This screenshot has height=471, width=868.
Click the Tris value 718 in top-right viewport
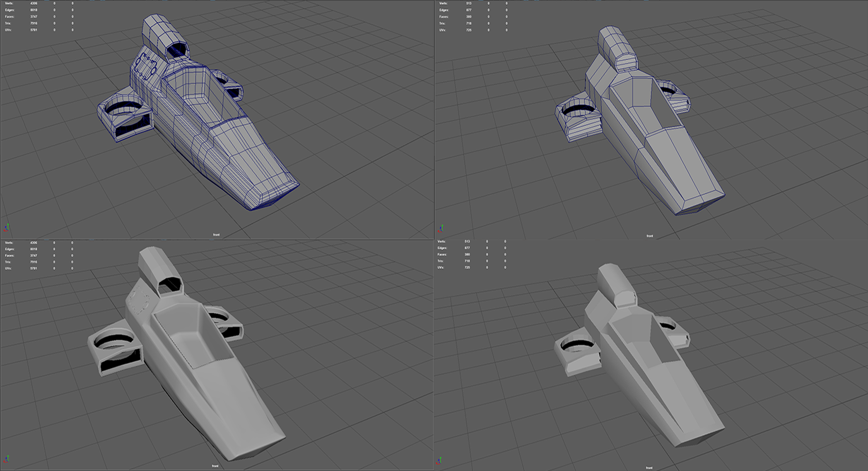pos(469,24)
